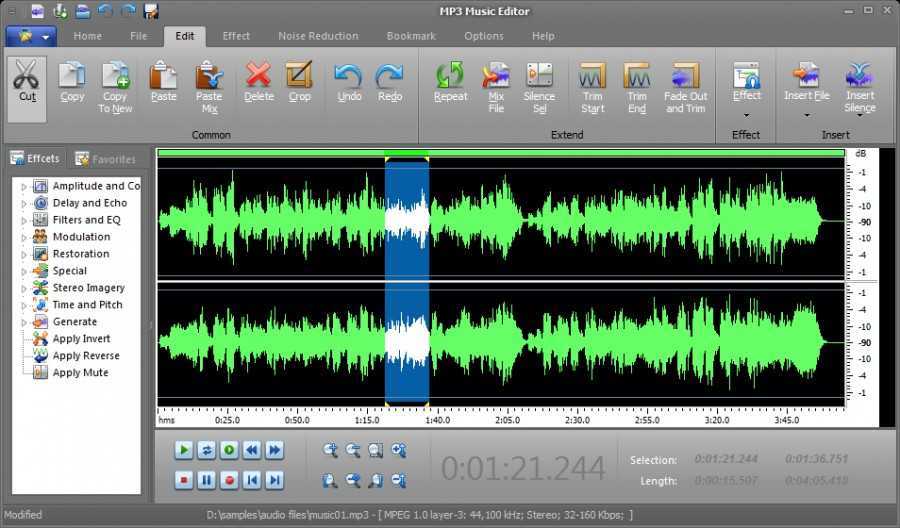Screen dimensions: 900x528
Task: Click the Copy icon
Action: 72,82
